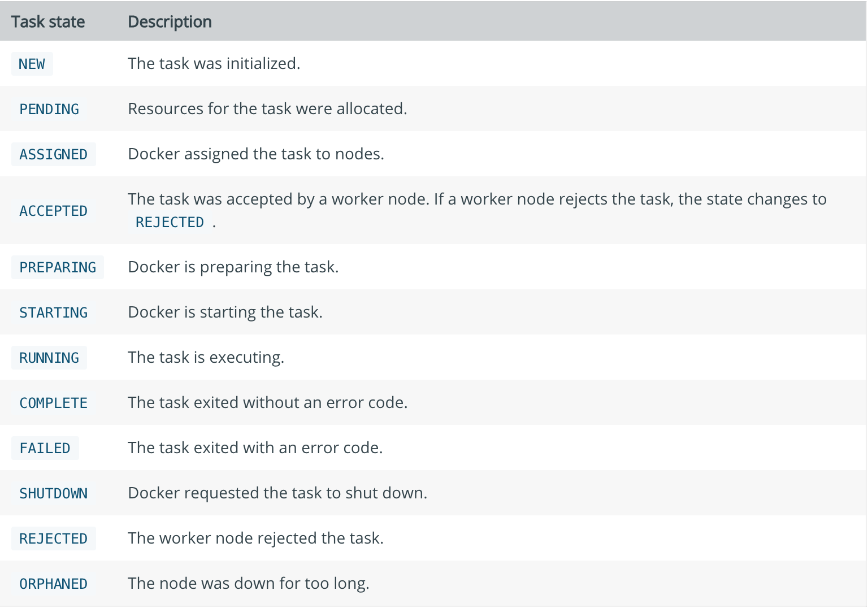Click the NEW task state badge

click(x=32, y=64)
